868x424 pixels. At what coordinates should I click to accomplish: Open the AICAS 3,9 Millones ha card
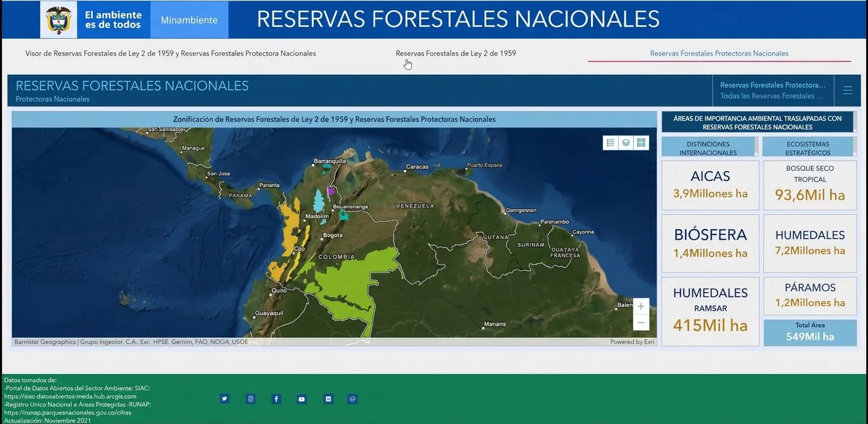710,185
